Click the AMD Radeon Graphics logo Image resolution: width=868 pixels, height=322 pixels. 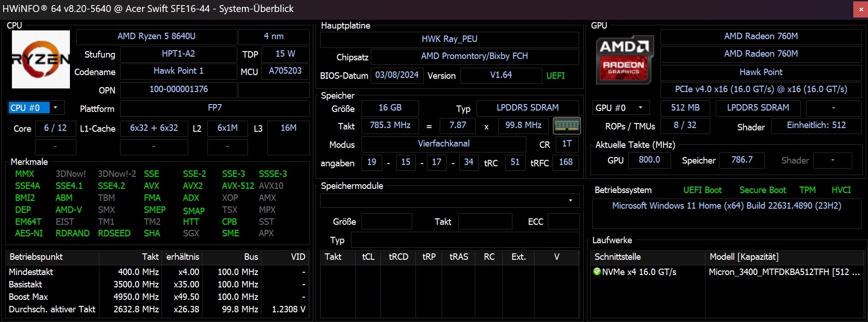(624, 60)
